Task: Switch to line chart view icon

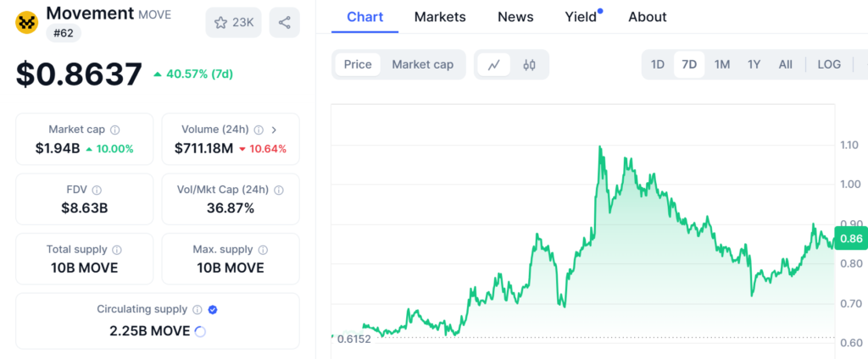Action: [x=494, y=64]
